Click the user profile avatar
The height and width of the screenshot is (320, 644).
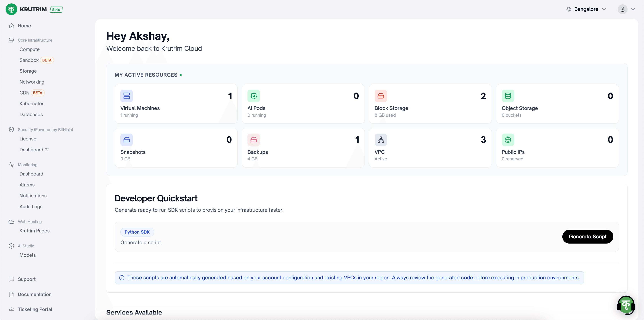pos(622,9)
